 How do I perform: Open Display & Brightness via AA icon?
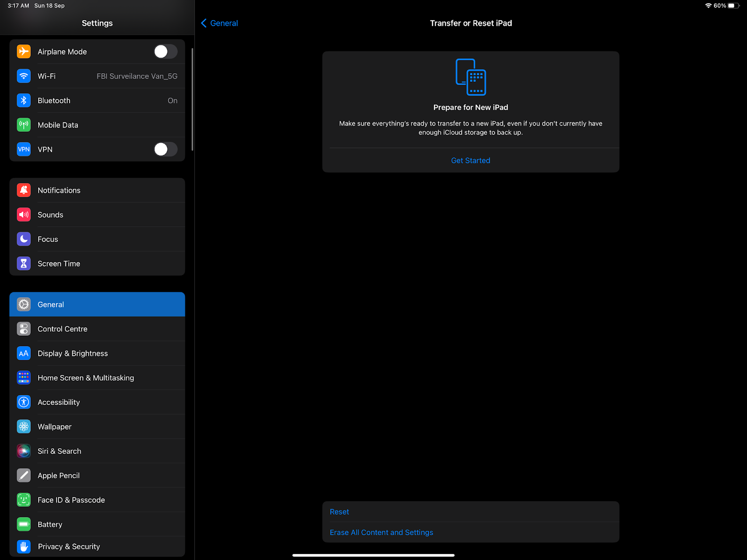[x=24, y=353]
